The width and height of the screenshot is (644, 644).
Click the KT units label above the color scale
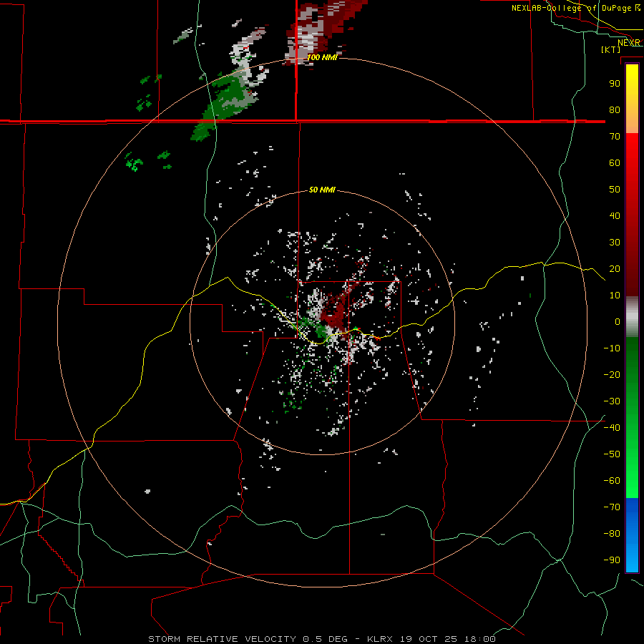611,49
